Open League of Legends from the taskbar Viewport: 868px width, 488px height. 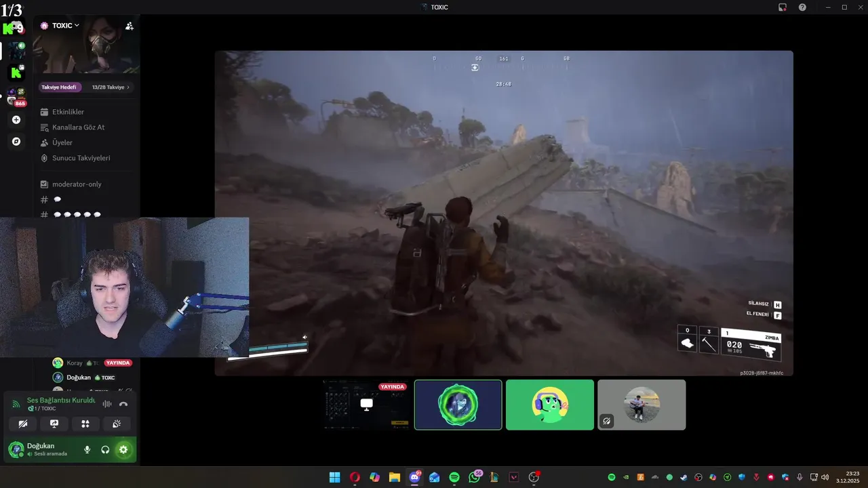click(x=494, y=477)
